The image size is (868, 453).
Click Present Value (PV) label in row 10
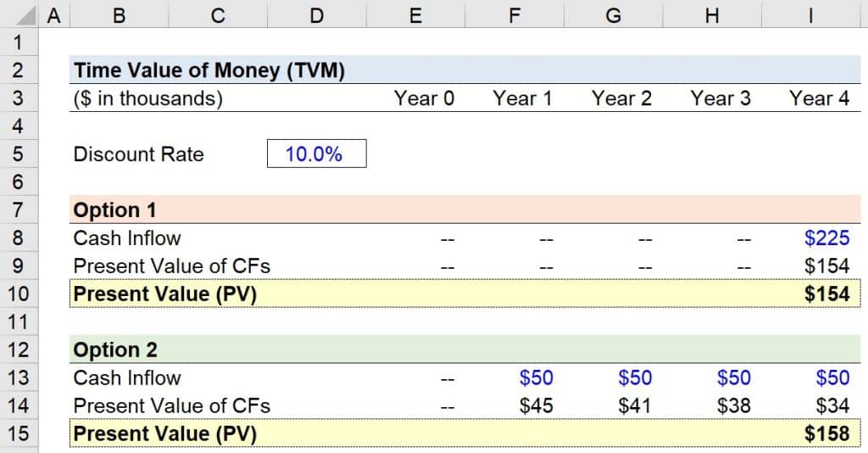pyautogui.click(x=165, y=294)
